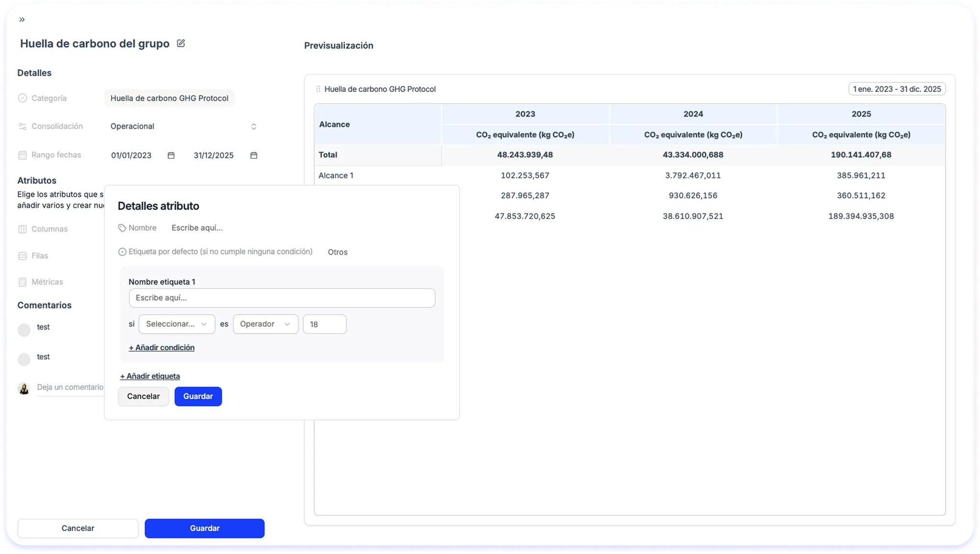
Task: Open the Operador dropdown
Action: [265, 324]
